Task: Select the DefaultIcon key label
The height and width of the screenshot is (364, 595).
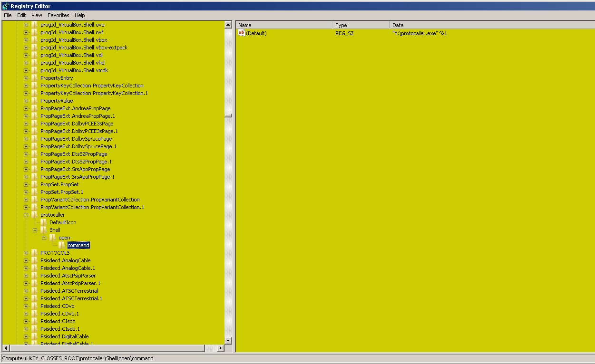Action: pyautogui.click(x=63, y=222)
